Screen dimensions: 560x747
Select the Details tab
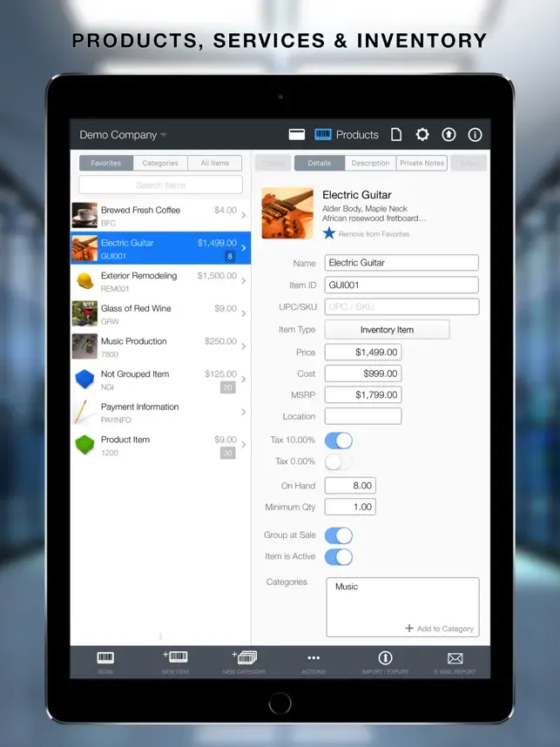click(x=320, y=163)
